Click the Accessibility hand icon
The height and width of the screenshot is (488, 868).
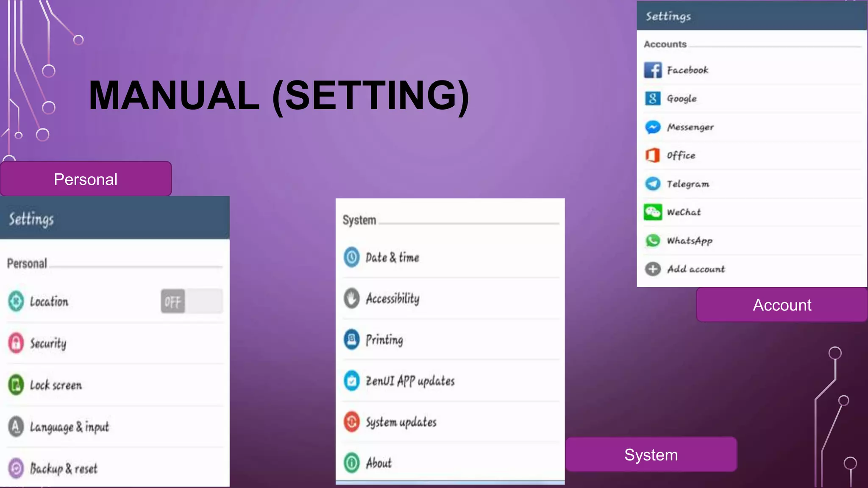(x=351, y=298)
